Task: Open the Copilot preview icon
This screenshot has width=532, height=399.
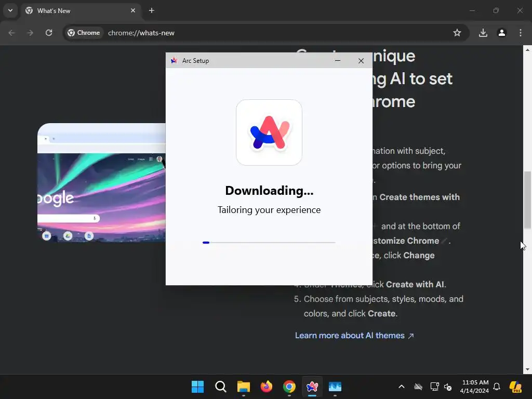Action: (515, 387)
